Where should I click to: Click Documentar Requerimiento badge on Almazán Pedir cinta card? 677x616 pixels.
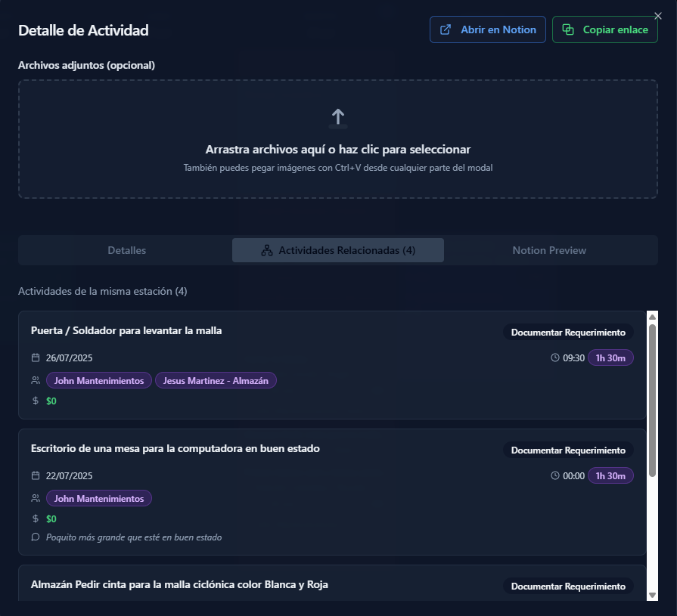[x=568, y=587]
